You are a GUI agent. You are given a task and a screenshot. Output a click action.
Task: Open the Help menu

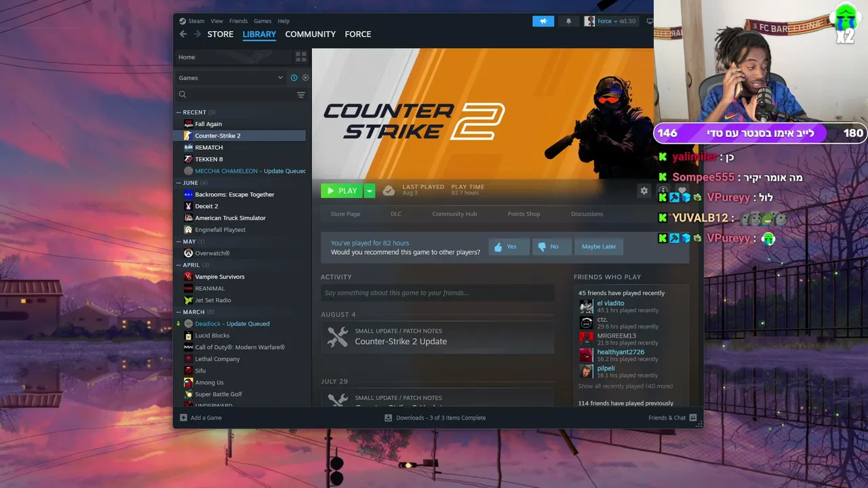[x=283, y=21]
